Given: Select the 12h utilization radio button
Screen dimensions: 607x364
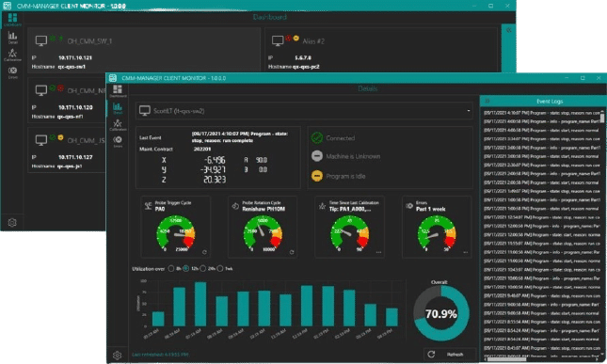Looking at the screenshot, I should [x=186, y=268].
